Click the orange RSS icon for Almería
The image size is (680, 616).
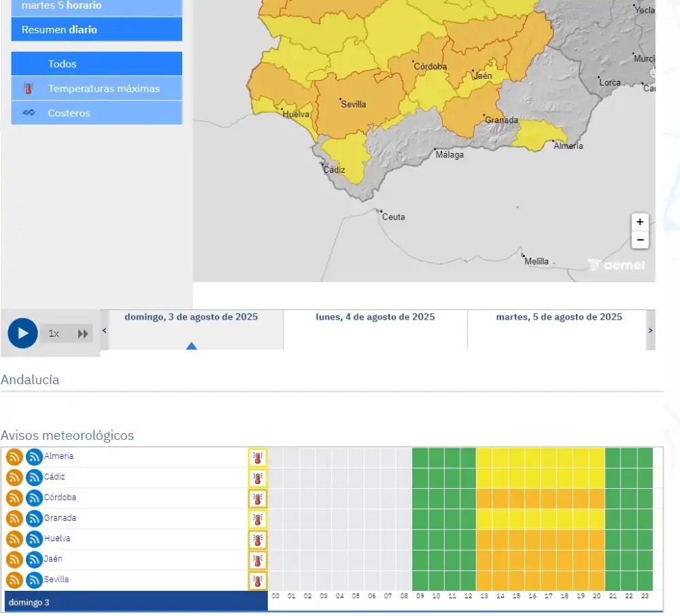pos(14,458)
